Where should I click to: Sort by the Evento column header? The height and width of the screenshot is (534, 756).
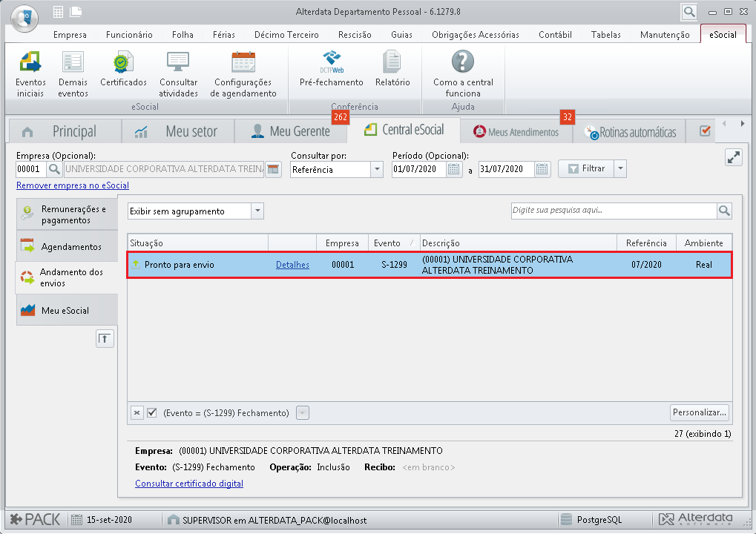point(394,243)
